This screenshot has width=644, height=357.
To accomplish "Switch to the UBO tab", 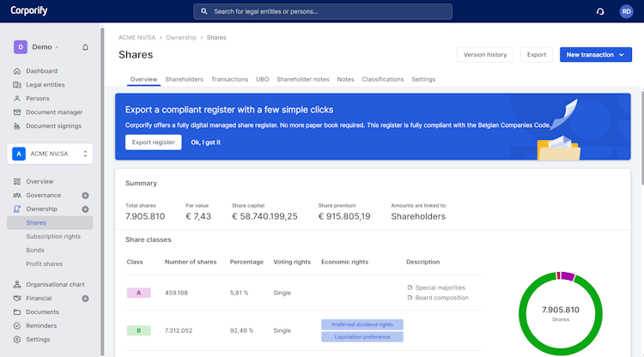I will [262, 79].
